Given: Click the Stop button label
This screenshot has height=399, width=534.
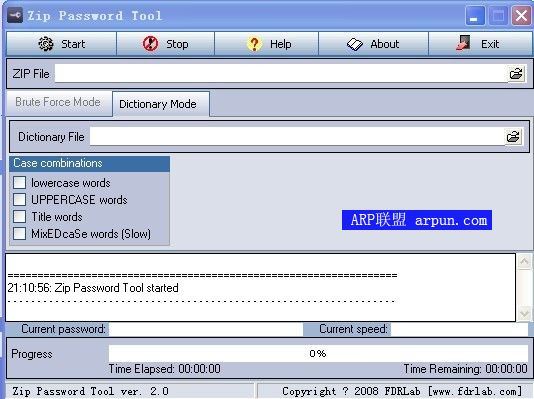Looking at the screenshot, I should coord(177,44).
